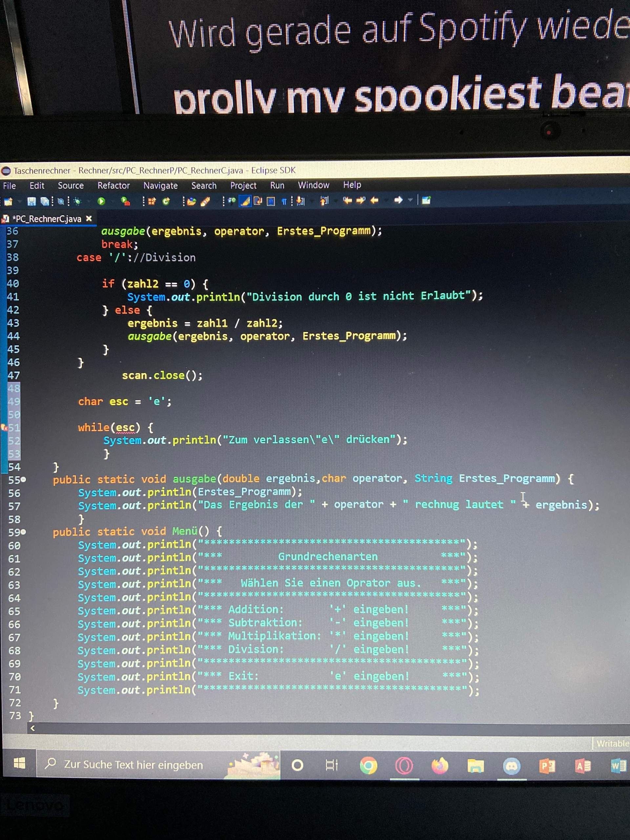Toggle Show Whitespace Characters with the ¶ icon
Screen dimensions: 630x840
tap(284, 200)
